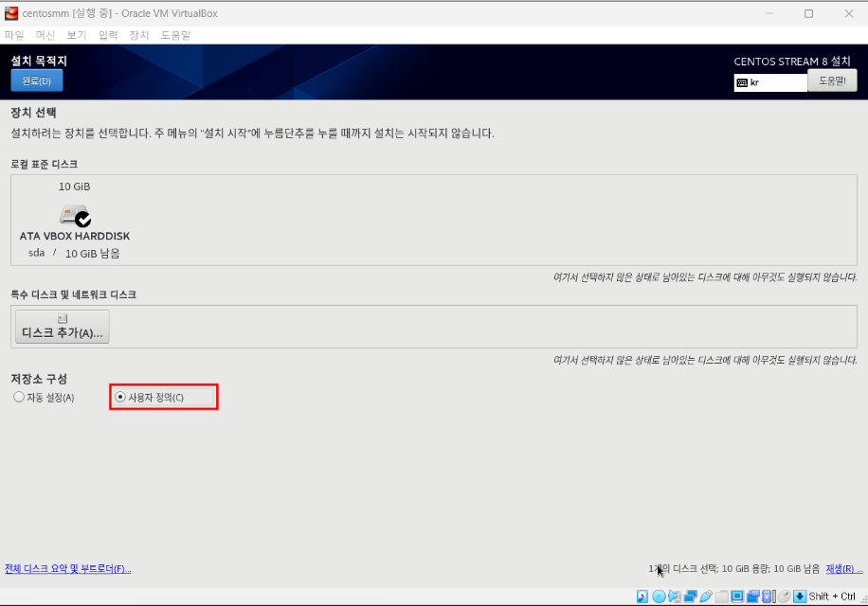Maximize the VirtualBox window
Viewport: 868px width, 606px height.
click(808, 13)
